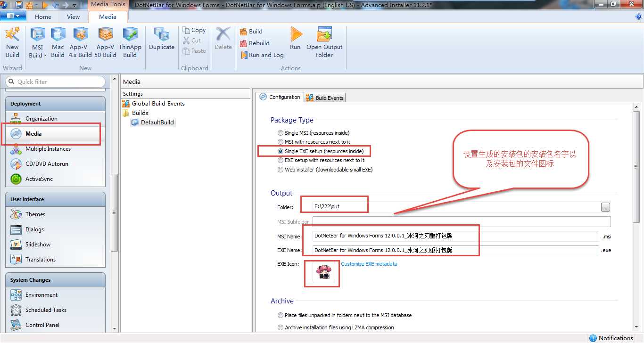The width and height of the screenshot is (644, 343).
Task: Open the Themes page
Action: [55, 214]
